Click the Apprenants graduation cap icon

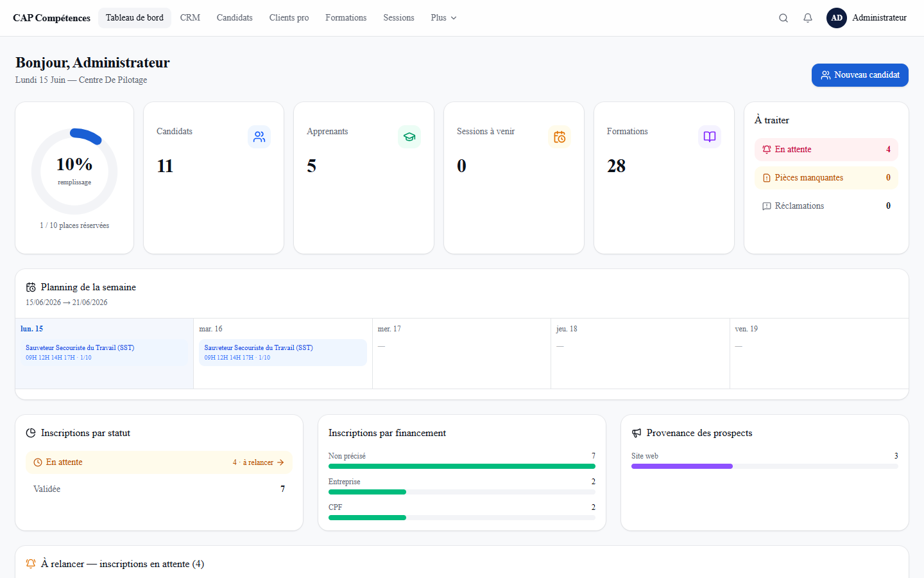point(409,137)
